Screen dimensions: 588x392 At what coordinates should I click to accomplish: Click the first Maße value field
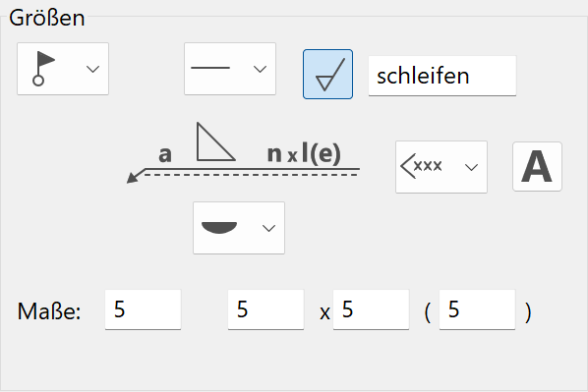tap(143, 309)
